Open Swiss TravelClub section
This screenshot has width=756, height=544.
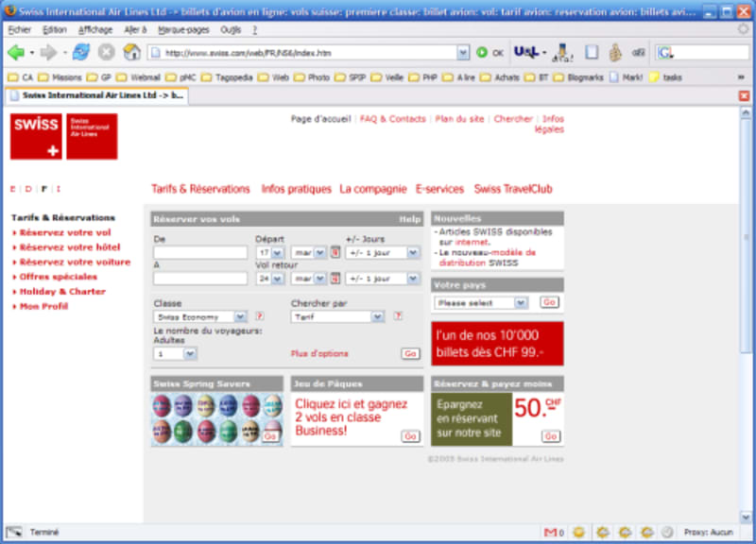[x=513, y=189]
